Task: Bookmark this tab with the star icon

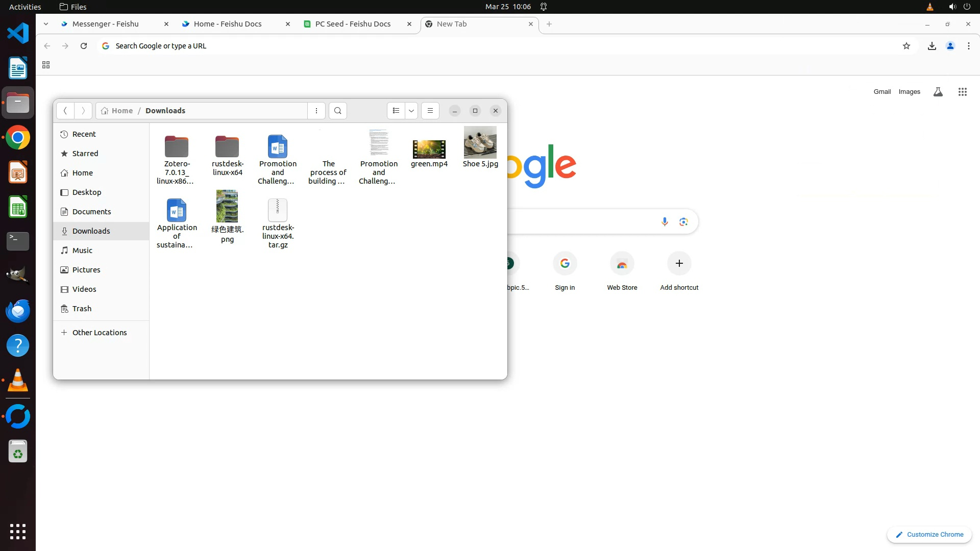Action: pyautogui.click(x=906, y=46)
